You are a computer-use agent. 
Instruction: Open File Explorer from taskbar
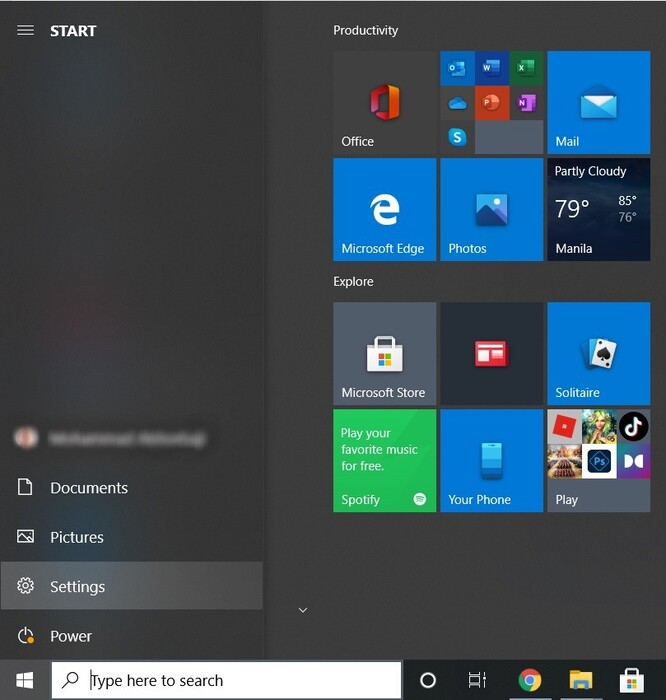(580, 680)
